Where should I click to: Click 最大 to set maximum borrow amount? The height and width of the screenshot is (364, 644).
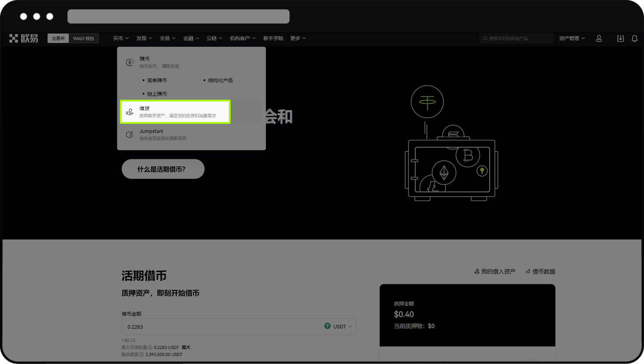pyautogui.click(x=185, y=347)
